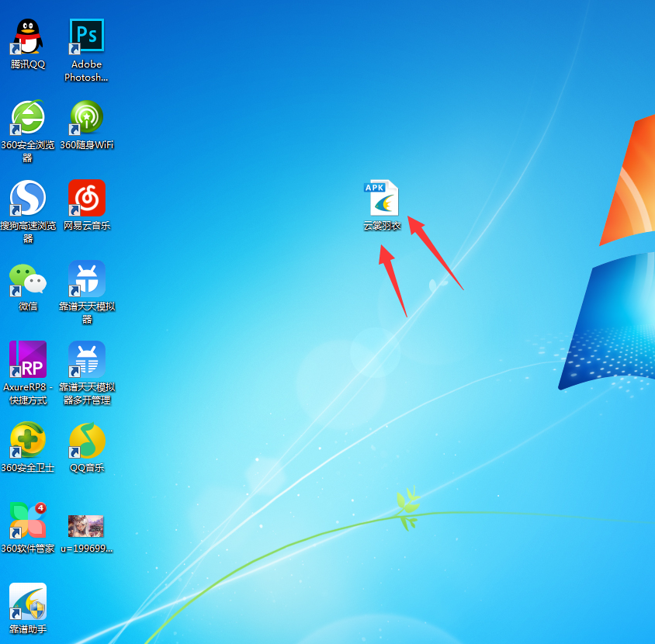Click the 360安全卫士 desktop icon

tap(28, 440)
